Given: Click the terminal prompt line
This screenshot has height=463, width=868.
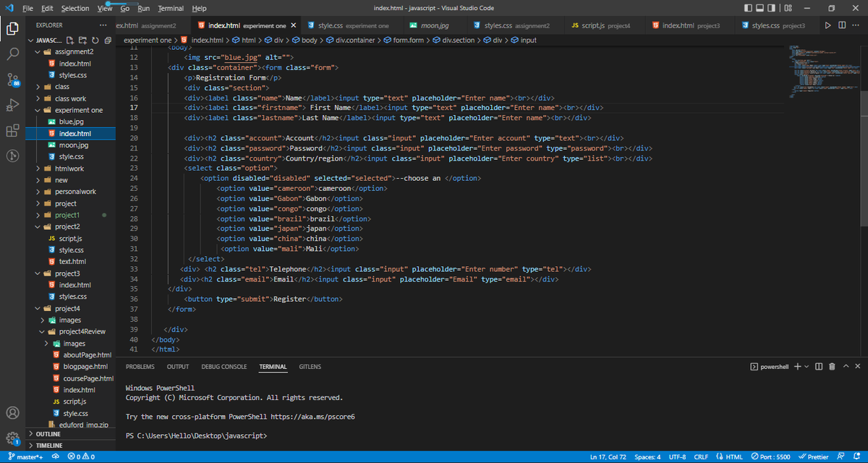Looking at the screenshot, I should pos(196,436).
